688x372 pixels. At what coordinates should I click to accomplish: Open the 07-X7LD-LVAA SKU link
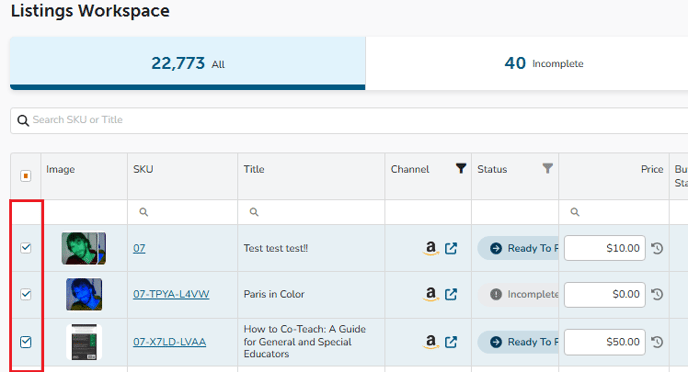coord(169,342)
